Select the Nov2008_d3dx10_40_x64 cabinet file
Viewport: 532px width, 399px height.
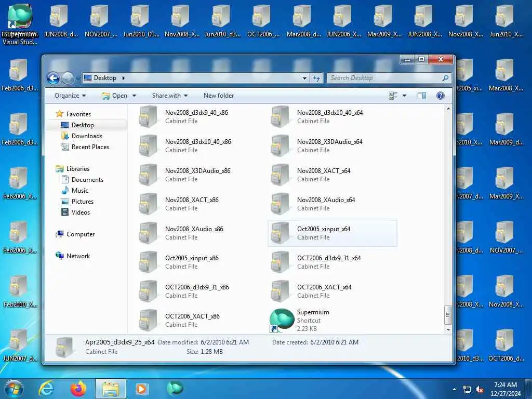[332, 117]
